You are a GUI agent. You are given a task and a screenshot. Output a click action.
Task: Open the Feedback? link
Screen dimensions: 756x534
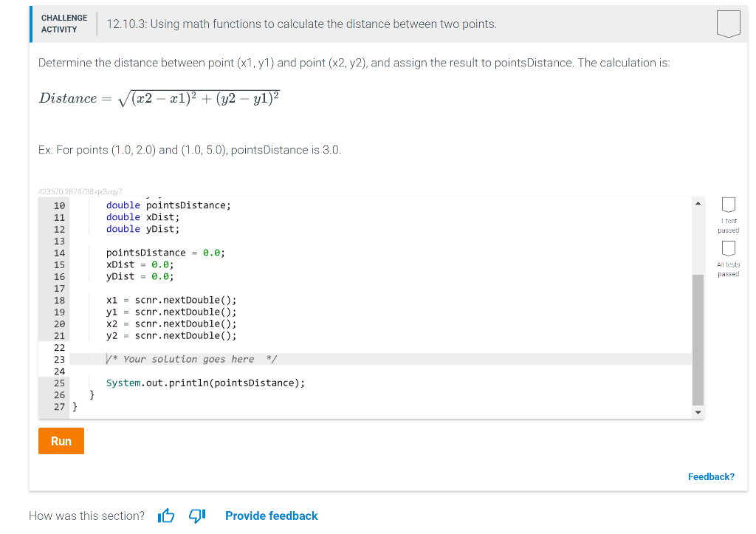[x=710, y=476]
